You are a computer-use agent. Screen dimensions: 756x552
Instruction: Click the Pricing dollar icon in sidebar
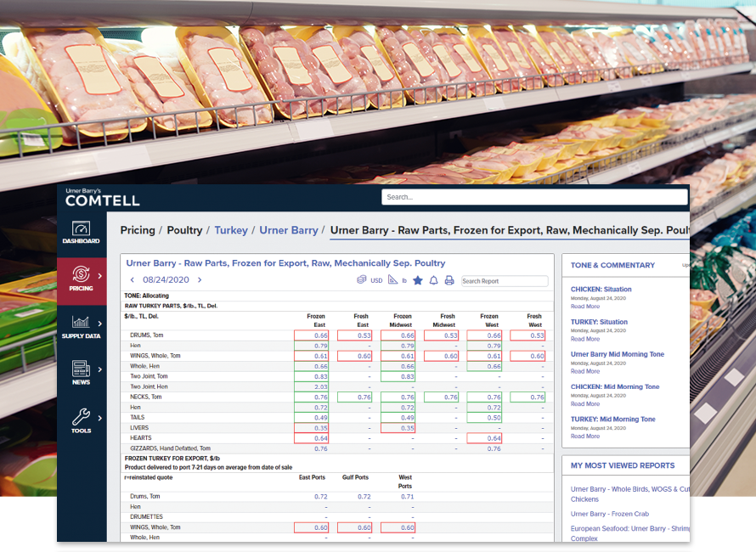tap(81, 275)
